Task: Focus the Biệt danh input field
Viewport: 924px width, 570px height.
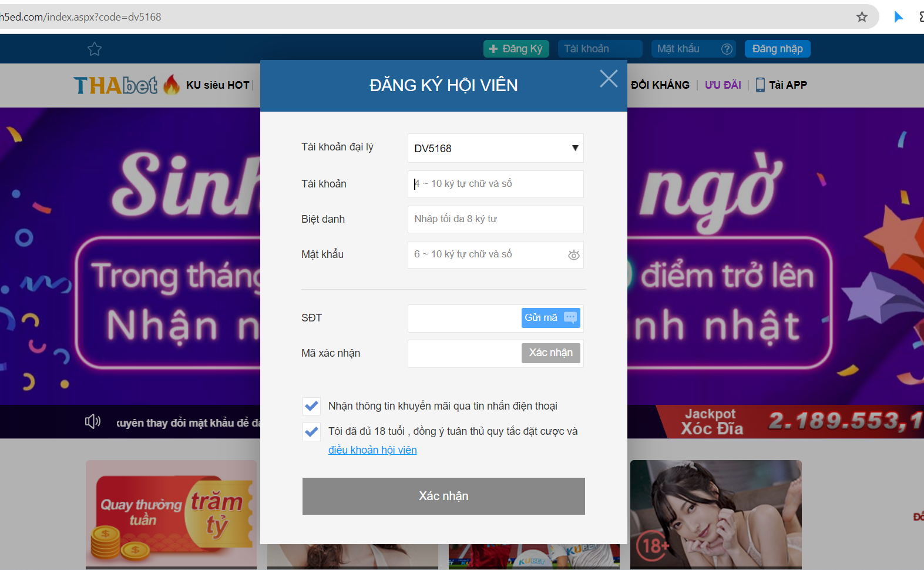Action: [x=496, y=219]
